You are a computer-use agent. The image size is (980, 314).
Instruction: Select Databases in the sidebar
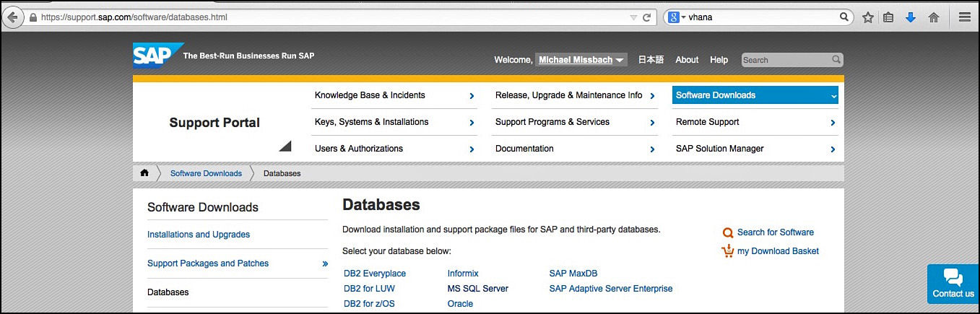point(168,292)
